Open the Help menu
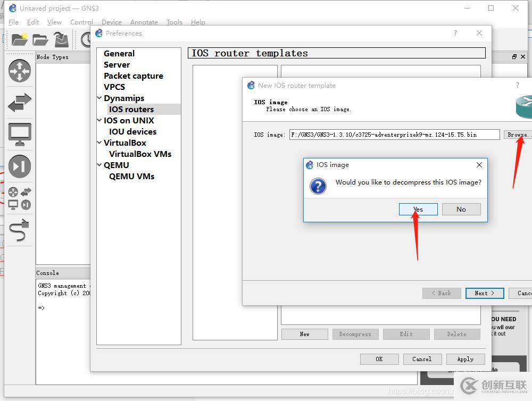The width and height of the screenshot is (532, 401). coord(198,22)
